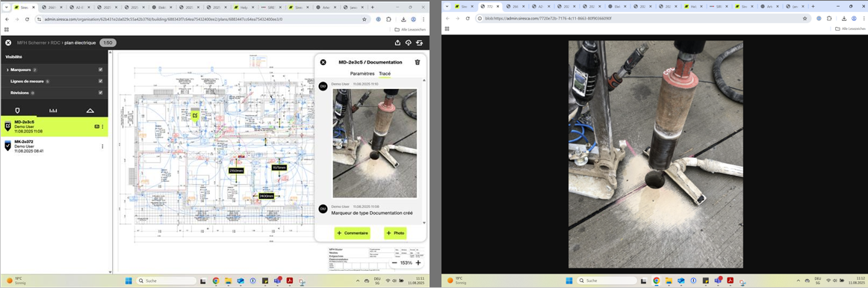The height and width of the screenshot is (288, 868).
Task: Open options menu for MK-2e372
Action: 102,146
